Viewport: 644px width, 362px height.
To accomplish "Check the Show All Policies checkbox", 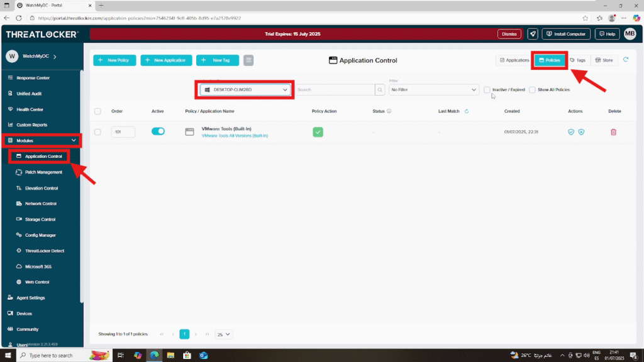I will (x=532, y=90).
